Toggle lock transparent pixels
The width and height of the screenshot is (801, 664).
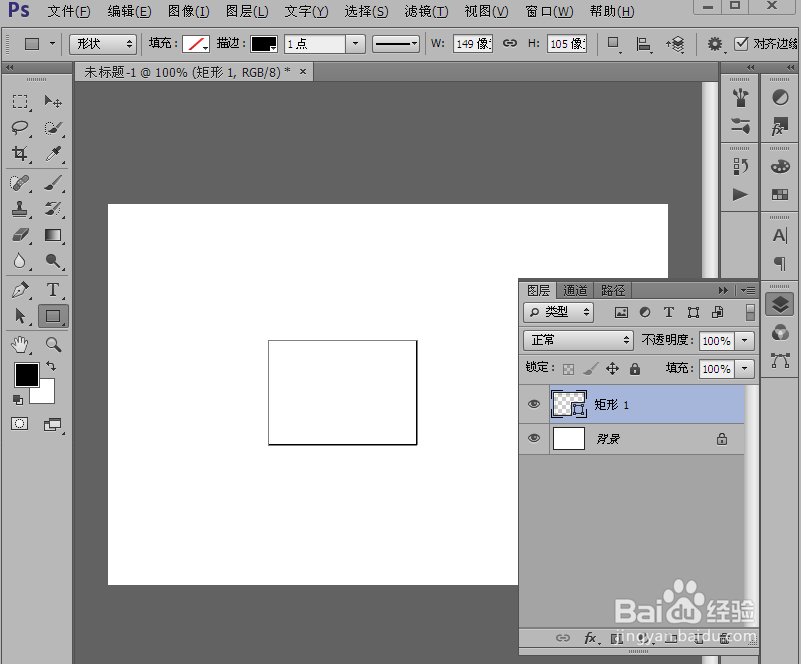[568, 369]
